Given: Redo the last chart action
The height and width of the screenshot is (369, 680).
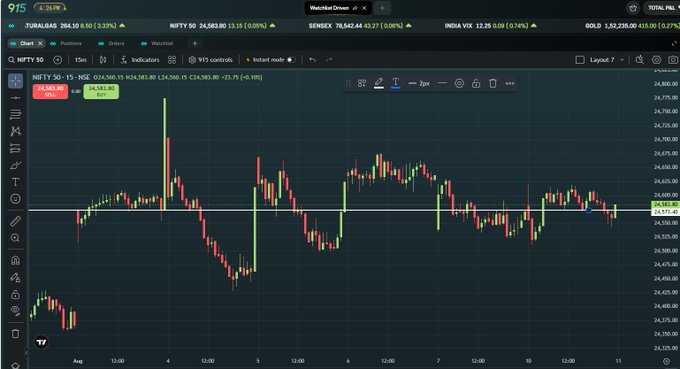Looking at the screenshot, I should (x=329, y=60).
